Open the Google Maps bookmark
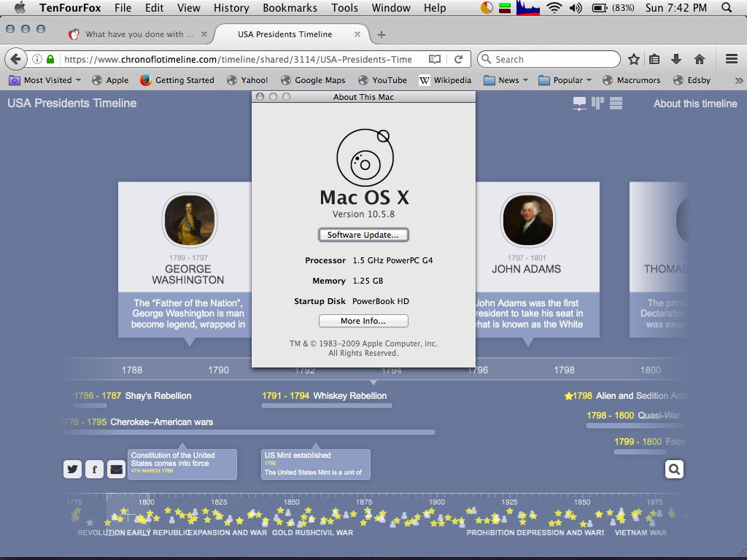The width and height of the screenshot is (747, 560). [313, 80]
